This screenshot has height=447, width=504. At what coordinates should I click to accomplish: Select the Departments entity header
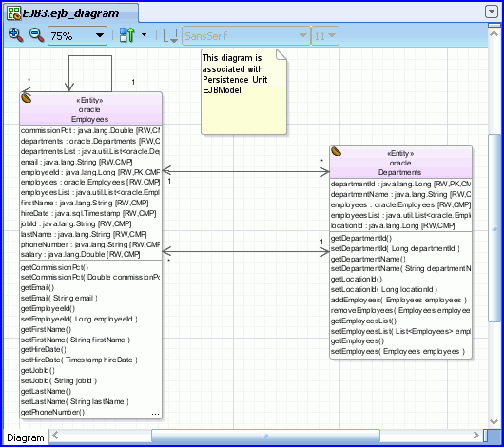[x=400, y=162]
